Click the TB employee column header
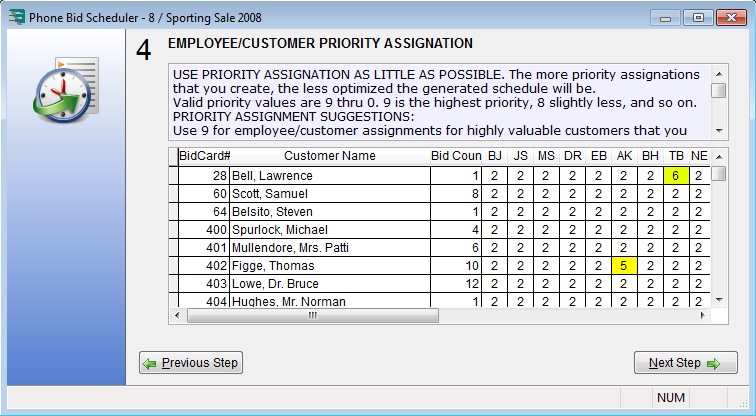 coord(676,156)
